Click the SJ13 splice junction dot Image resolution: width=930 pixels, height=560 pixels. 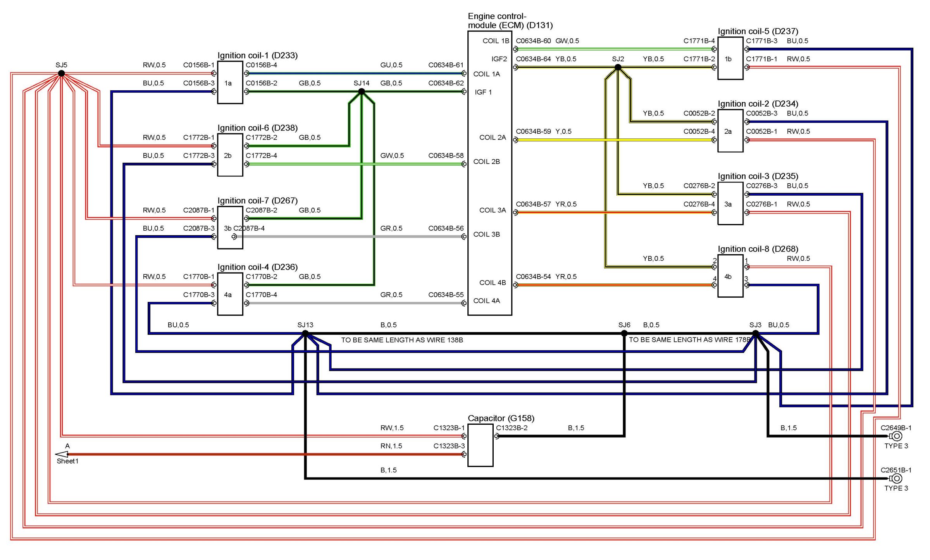(x=305, y=333)
